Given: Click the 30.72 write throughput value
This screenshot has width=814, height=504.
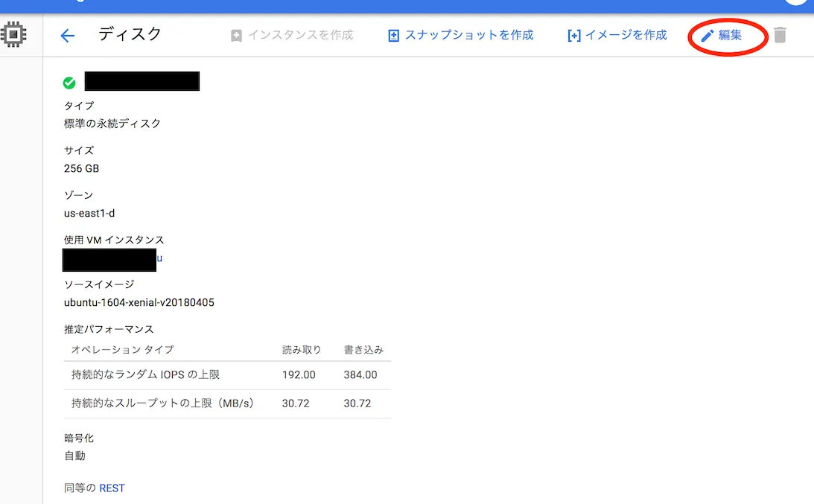Looking at the screenshot, I should 357,403.
